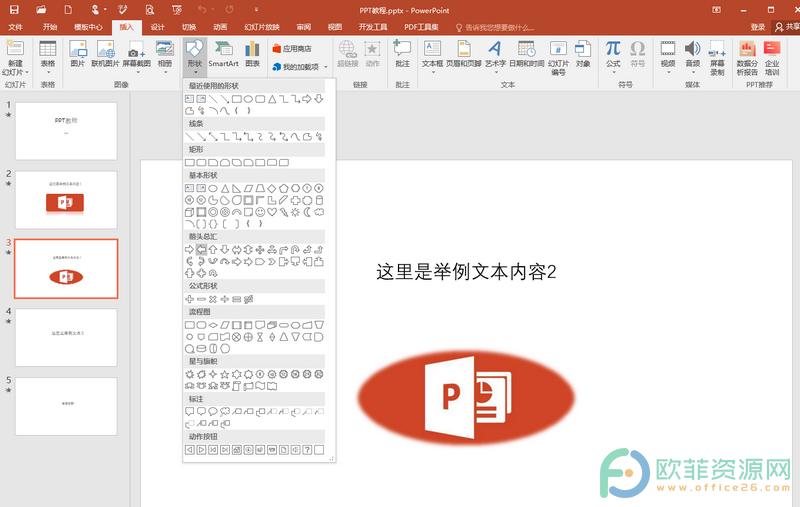Insert an equation (公式) with the pi icon
Viewport: 800px width, 507px height.
613,57
